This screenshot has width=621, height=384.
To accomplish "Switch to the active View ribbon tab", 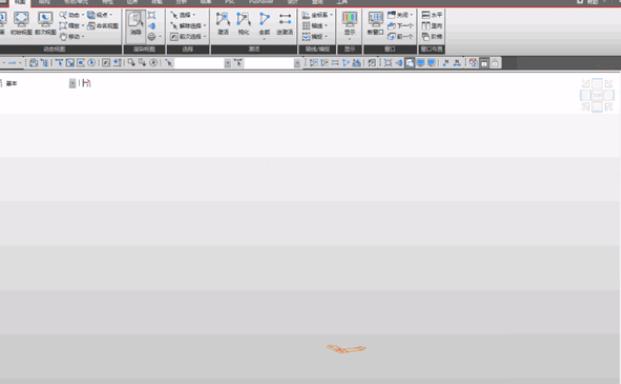I will click(20, 2).
